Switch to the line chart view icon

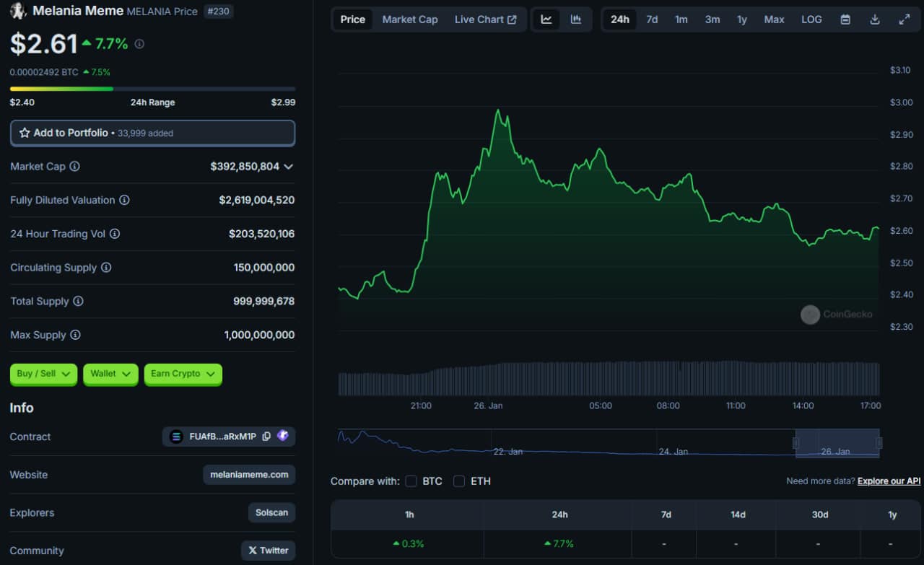click(546, 19)
